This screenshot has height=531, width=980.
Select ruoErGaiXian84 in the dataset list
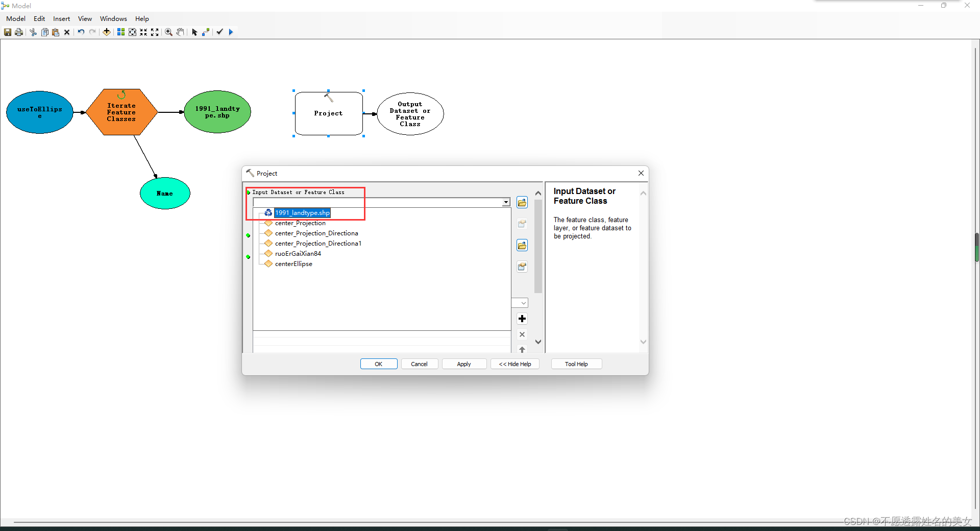tap(298, 253)
